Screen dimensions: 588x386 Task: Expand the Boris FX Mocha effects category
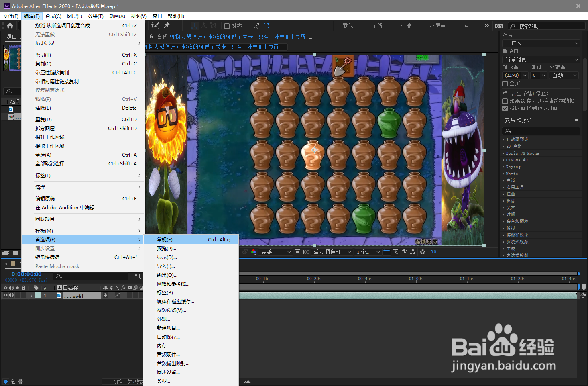click(503, 153)
